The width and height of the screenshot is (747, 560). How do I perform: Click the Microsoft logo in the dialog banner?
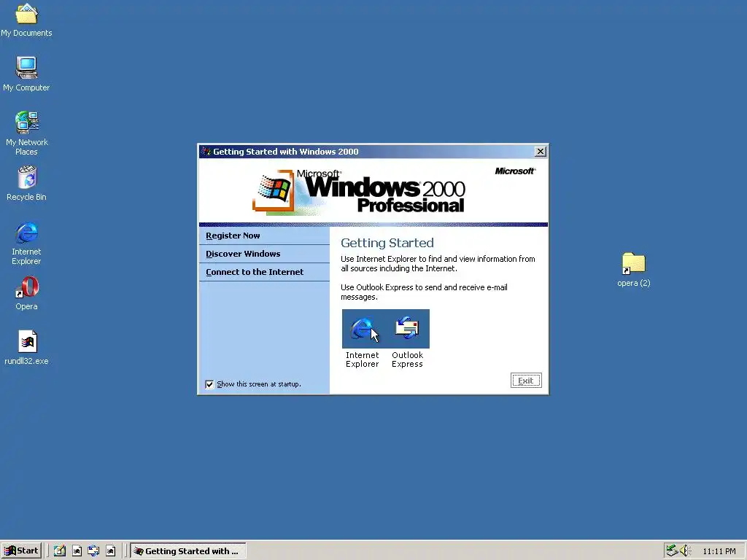pyautogui.click(x=515, y=171)
